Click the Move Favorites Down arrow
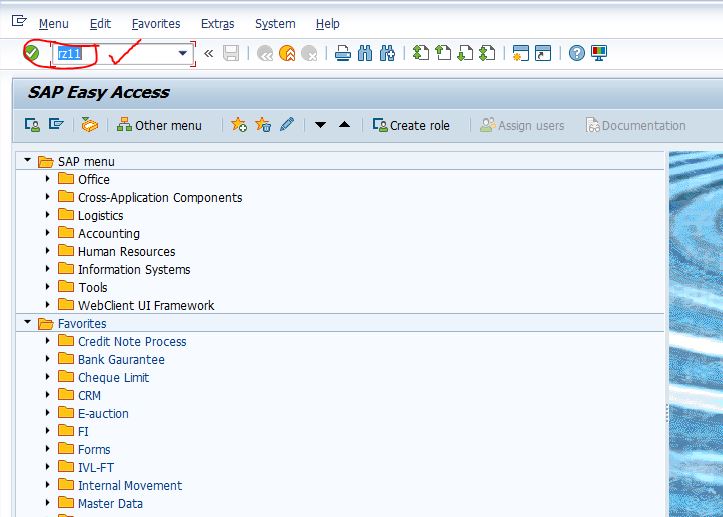The height and width of the screenshot is (517, 723). (x=320, y=125)
